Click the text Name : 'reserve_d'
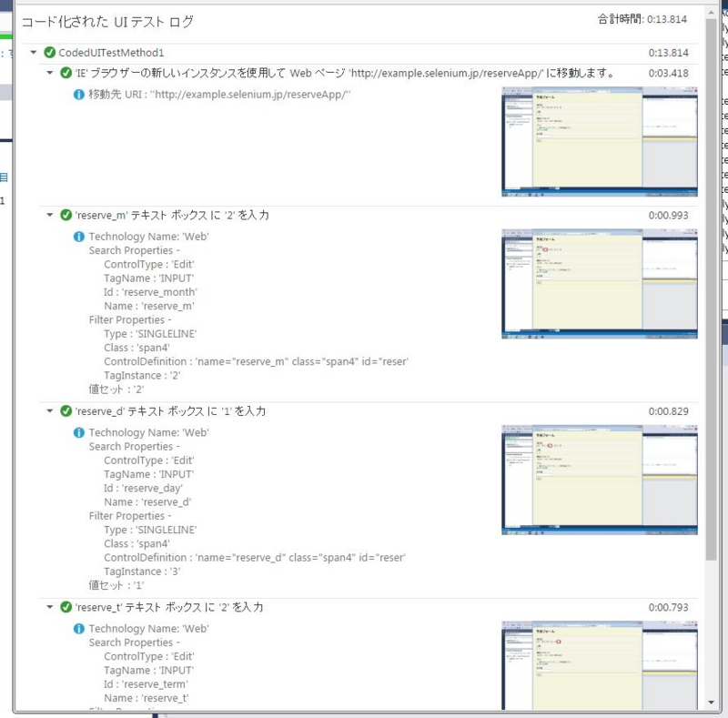Image resolution: width=728 pixels, height=718 pixels. click(x=147, y=502)
